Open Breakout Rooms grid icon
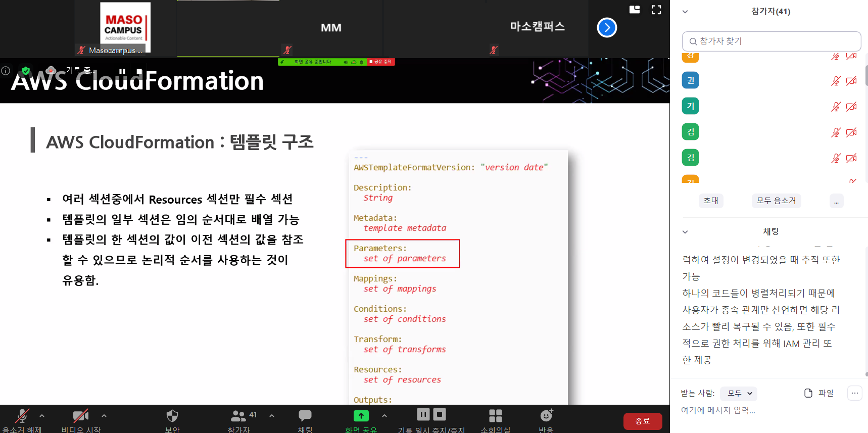This screenshot has width=868, height=433. click(496, 416)
